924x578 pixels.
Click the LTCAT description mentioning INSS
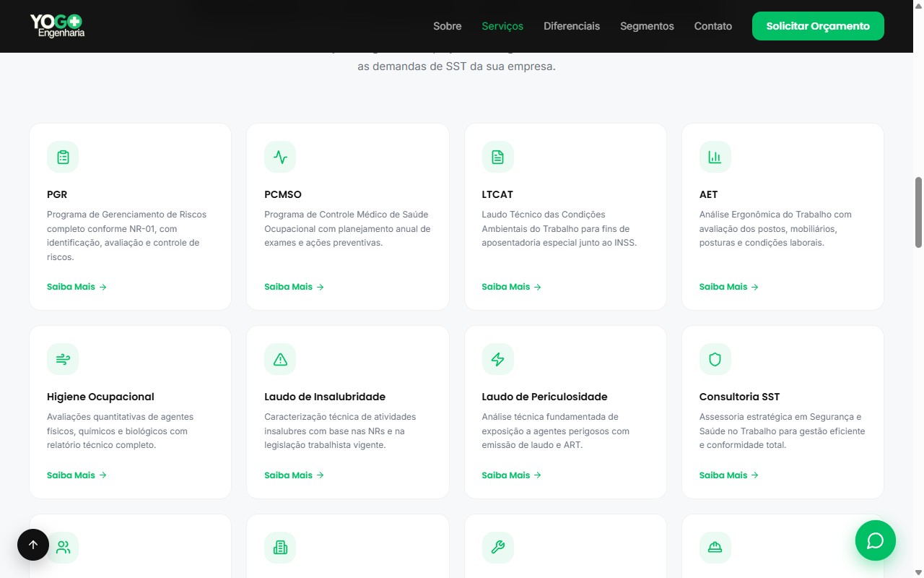point(559,228)
